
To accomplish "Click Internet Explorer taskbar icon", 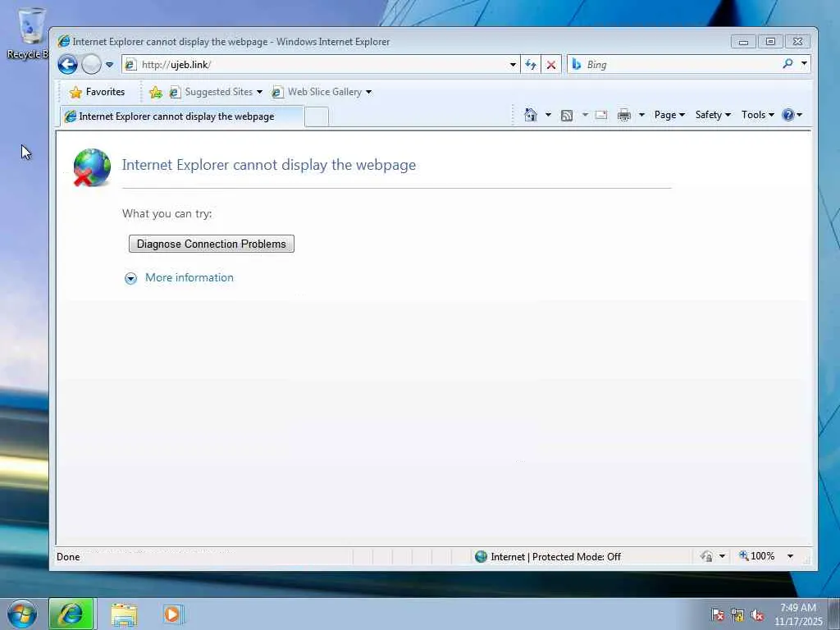I will [x=71, y=614].
